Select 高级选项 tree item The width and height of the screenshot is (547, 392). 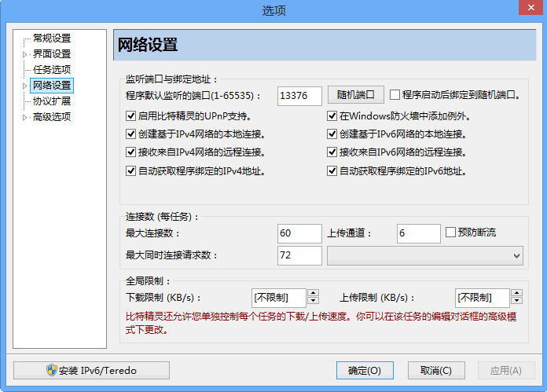tap(52, 117)
